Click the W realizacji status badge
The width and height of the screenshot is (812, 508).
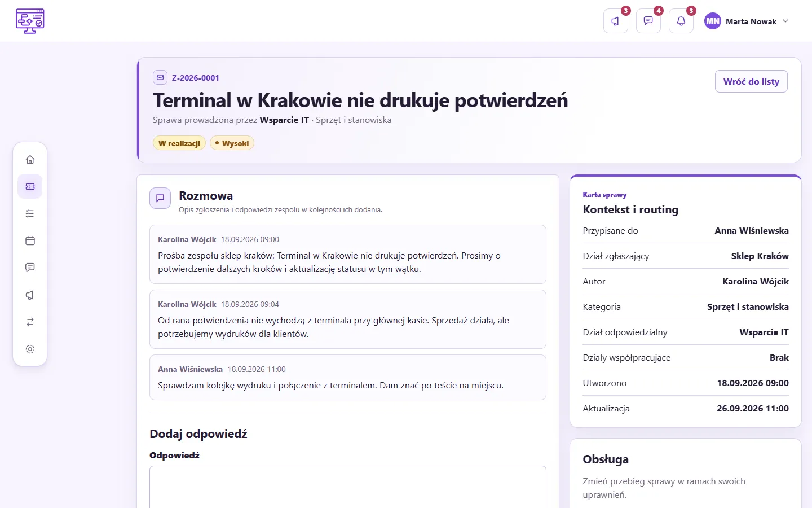[x=179, y=143]
